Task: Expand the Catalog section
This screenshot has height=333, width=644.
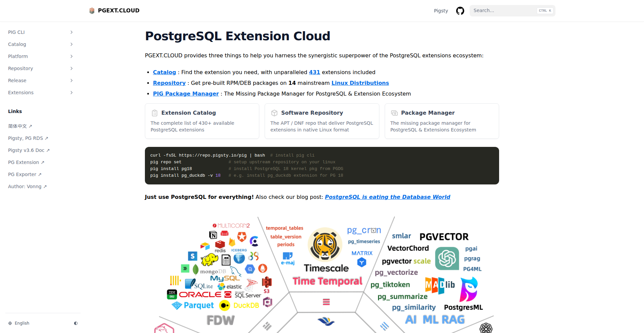Action: coord(71,44)
